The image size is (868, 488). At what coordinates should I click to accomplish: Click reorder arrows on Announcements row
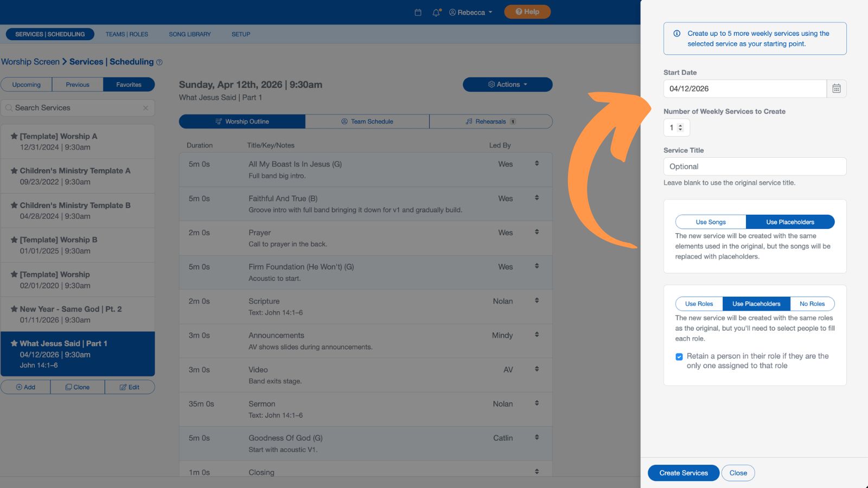537,335
